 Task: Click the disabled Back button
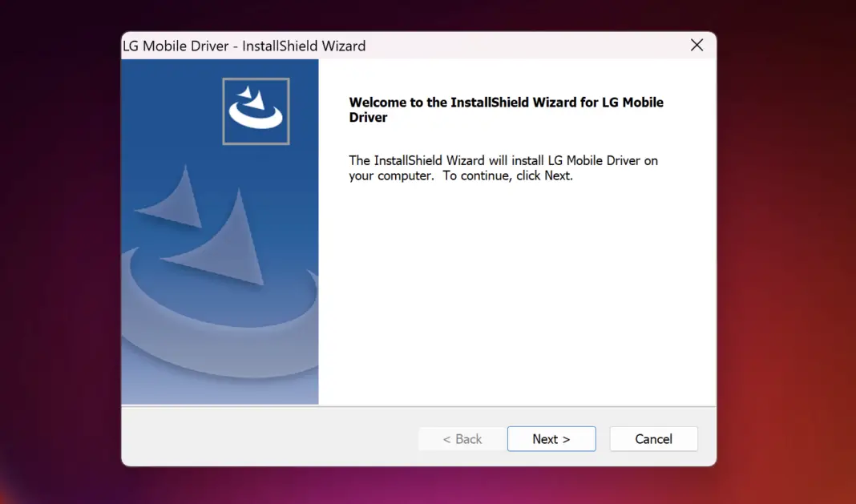(462, 438)
